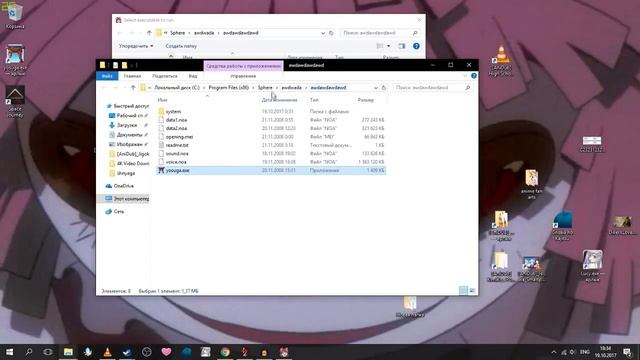Click the New folder button in dialog
640x360 pixels.
tap(181, 46)
